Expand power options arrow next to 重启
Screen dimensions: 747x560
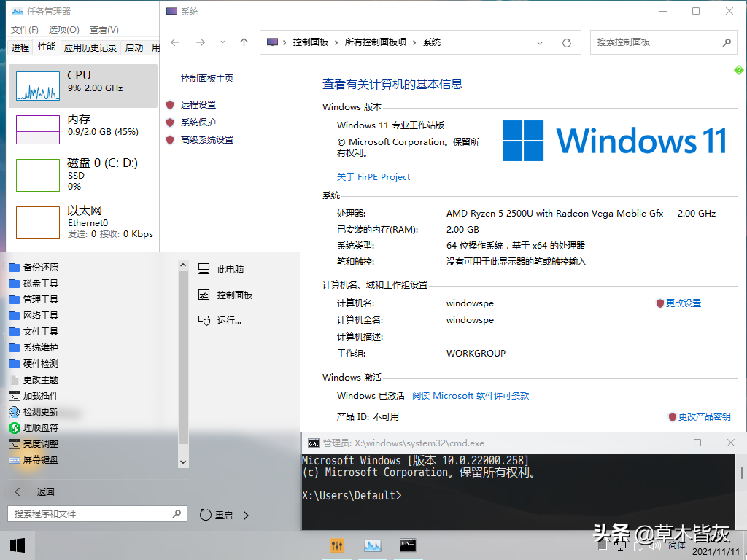[246, 516]
